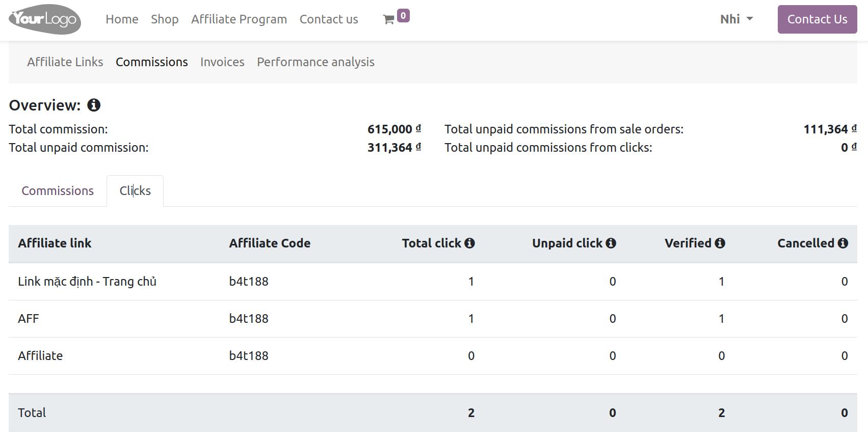Open Performance analysis section
The width and height of the screenshot is (868, 443).
coord(315,62)
